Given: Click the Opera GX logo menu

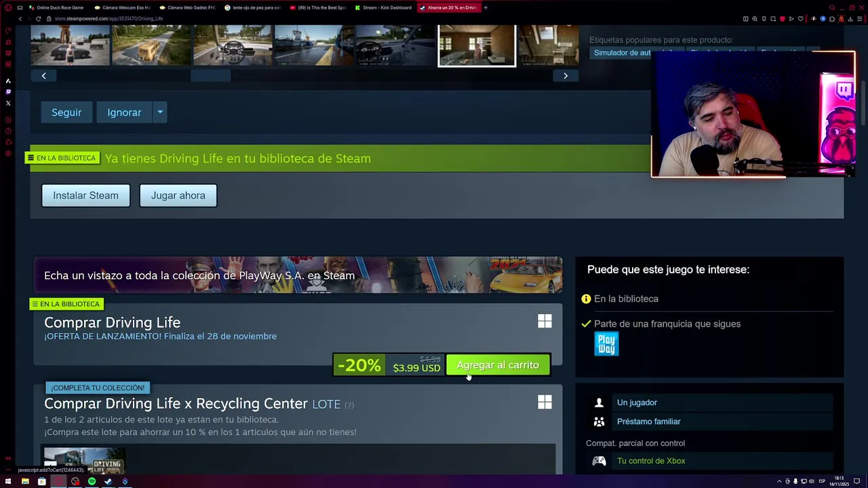Looking at the screenshot, I should [x=8, y=7].
